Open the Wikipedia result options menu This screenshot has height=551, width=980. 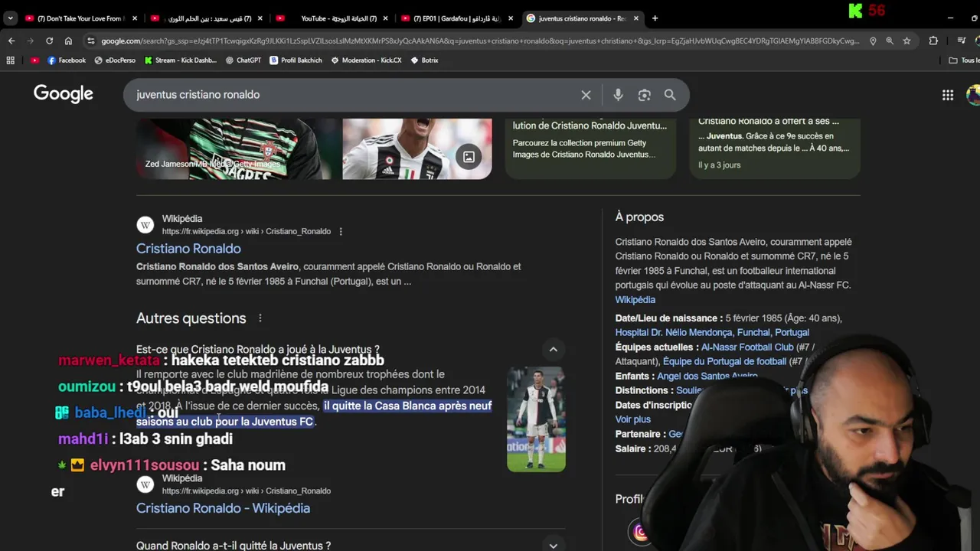(341, 231)
